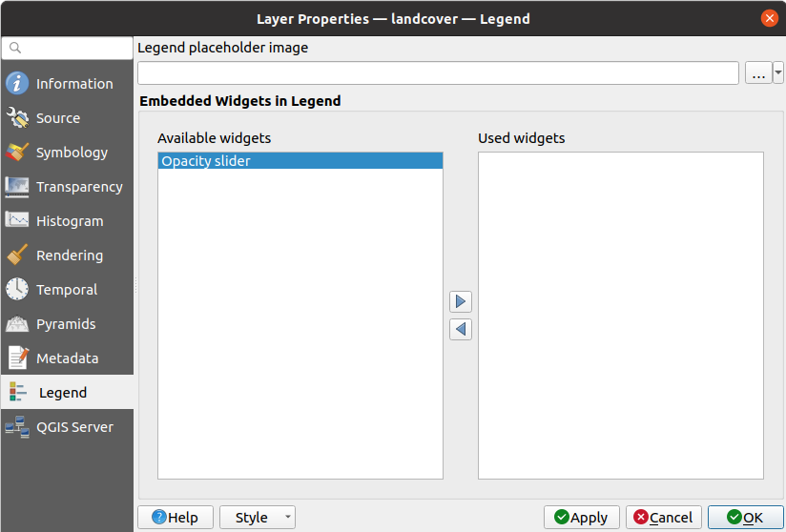Click the Pyramids icon

[17, 324]
